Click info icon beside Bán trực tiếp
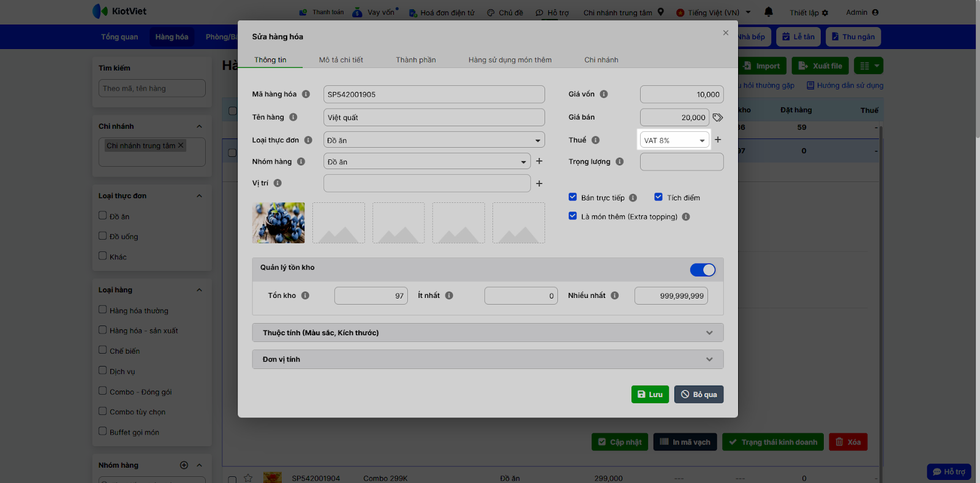The height and width of the screenshot is (483, 980). click(x=633, y=198)
